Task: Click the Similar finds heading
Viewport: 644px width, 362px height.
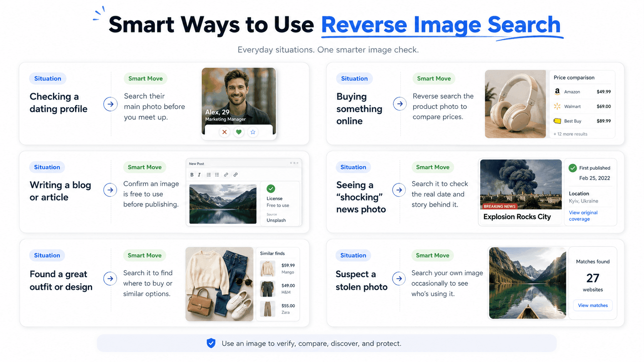Action: click(x=272, y=253)
